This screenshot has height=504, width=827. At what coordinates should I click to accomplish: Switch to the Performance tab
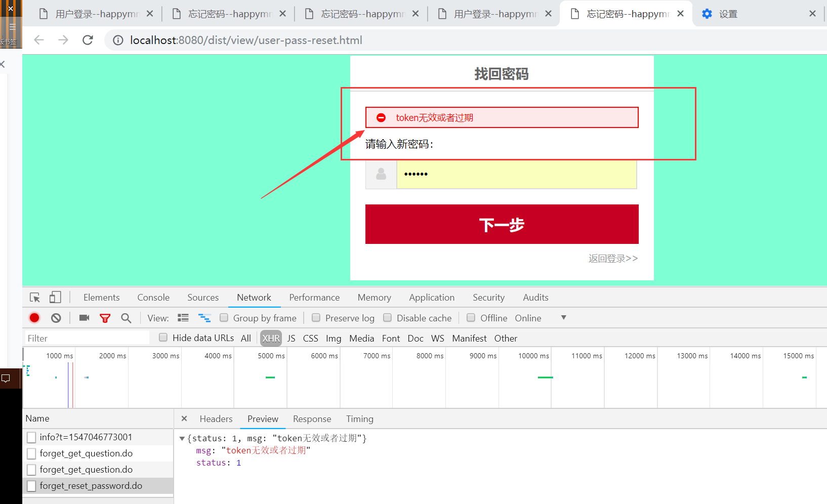point(314,298)
